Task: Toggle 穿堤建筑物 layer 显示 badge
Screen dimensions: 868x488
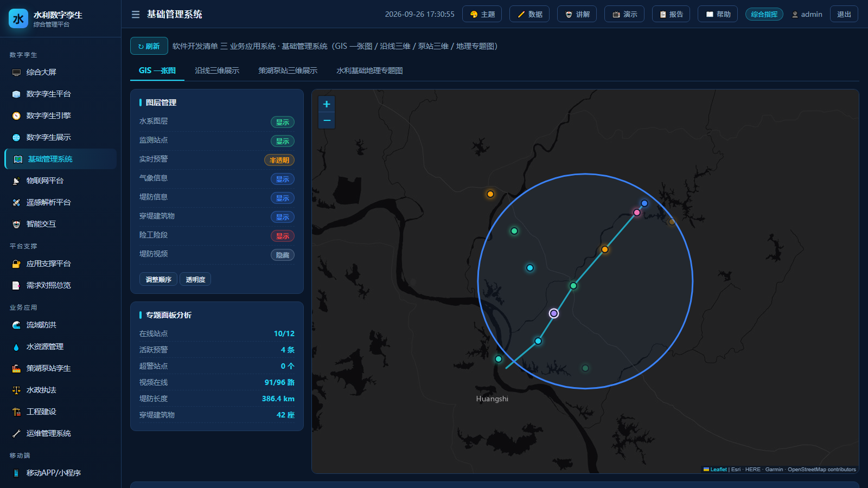Action: (x=283, y=217)
